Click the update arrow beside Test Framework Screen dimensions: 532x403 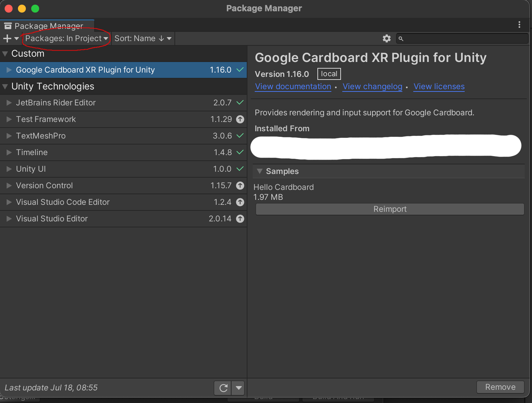[x=240, y=119]
